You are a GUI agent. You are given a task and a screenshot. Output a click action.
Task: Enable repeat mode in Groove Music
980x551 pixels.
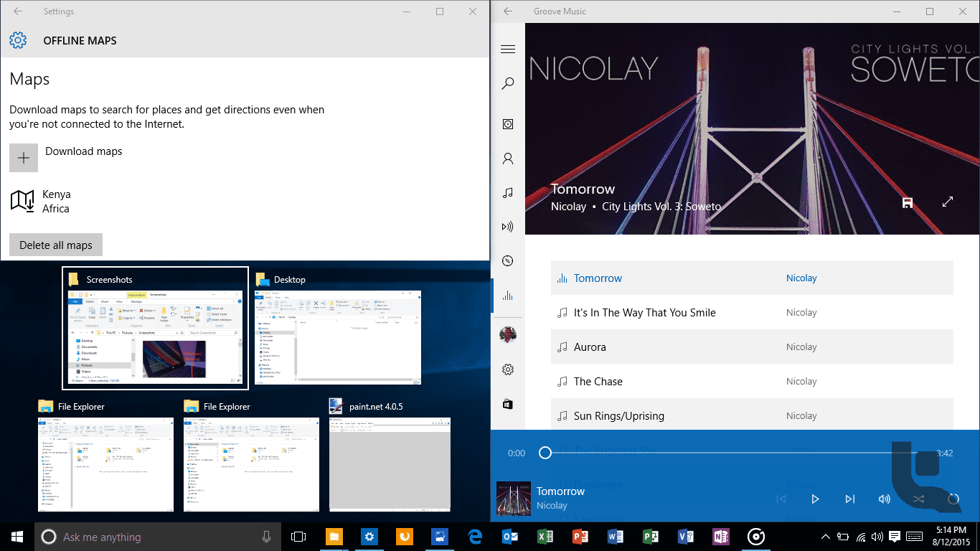coord(953,499)
